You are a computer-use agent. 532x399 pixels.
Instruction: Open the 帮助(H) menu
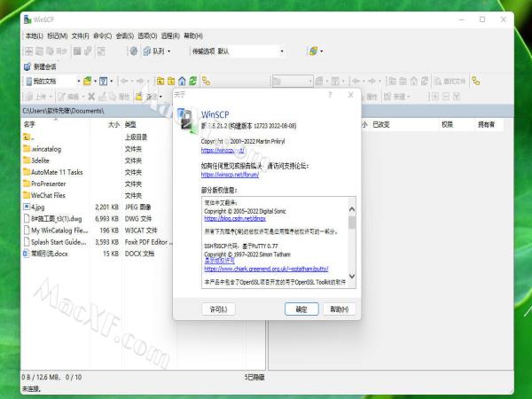192,36
